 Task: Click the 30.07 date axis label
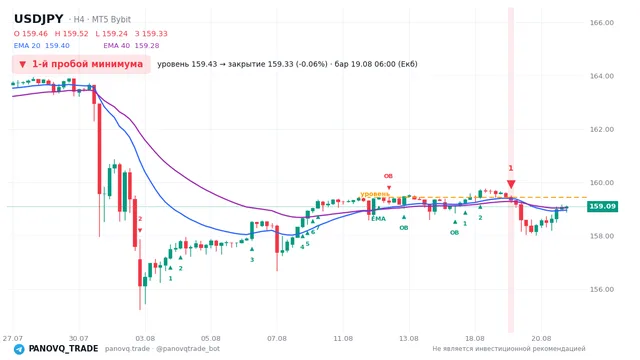pyautogui.click(x=78, y=338)
